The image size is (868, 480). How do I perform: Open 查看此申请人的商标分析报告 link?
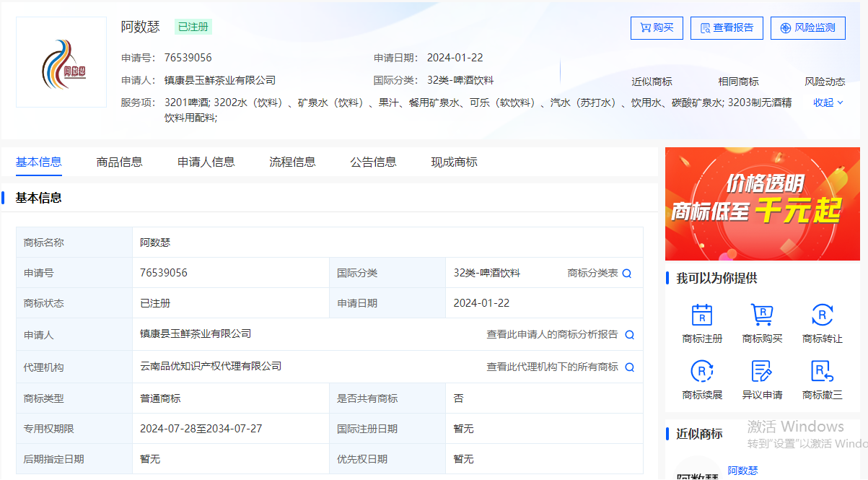click(552, 334)
